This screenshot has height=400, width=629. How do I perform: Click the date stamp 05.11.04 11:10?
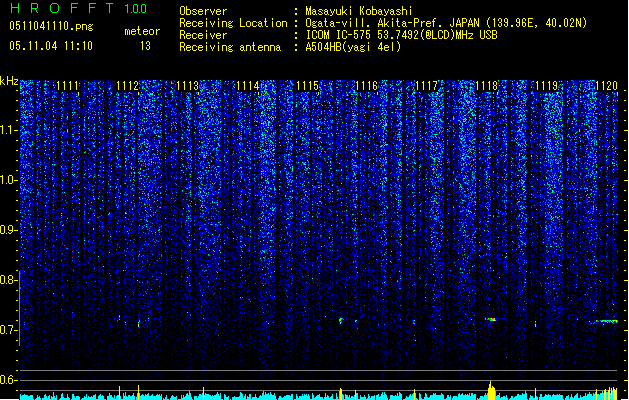tap(51, 46)
